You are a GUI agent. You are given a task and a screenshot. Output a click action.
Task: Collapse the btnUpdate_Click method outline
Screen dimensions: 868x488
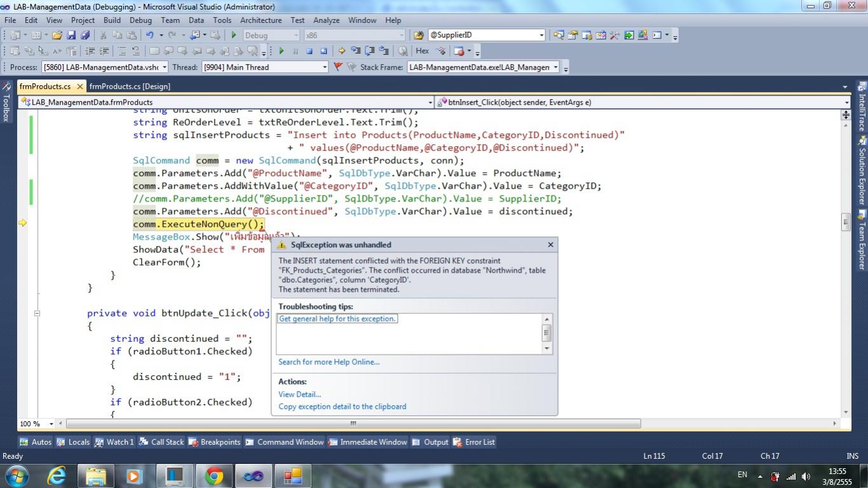(37, 313)
